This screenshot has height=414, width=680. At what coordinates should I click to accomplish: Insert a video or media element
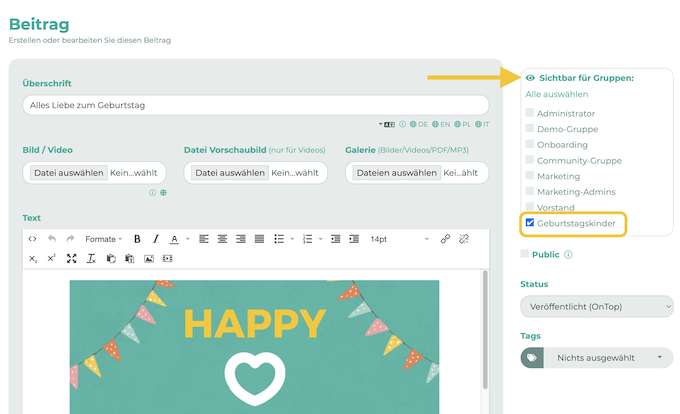(x=167, y=259)
